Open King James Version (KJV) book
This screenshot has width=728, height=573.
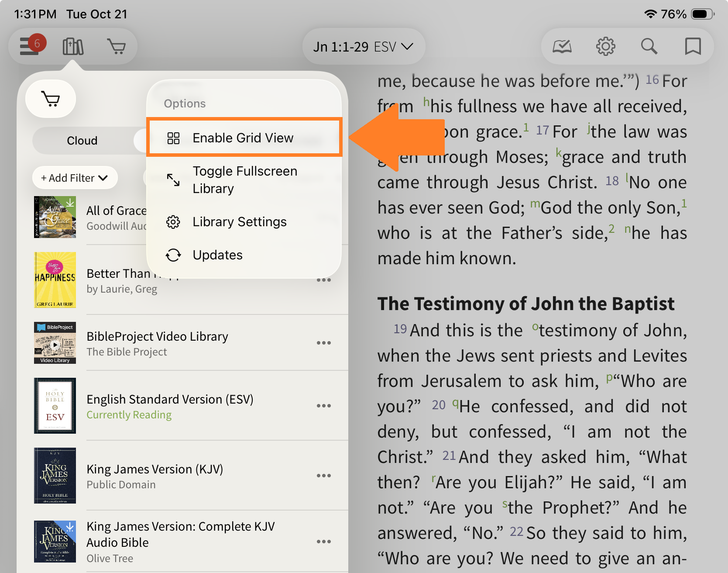click(155, 469)
